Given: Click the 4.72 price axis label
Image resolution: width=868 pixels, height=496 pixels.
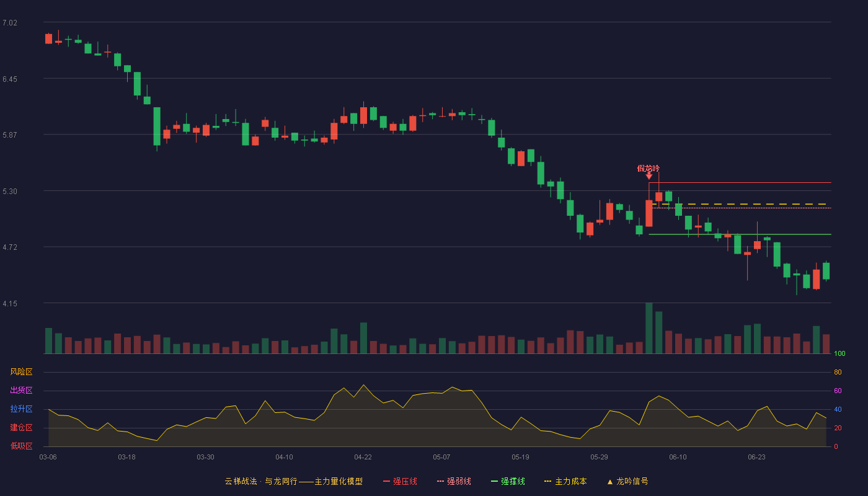Looking at the screenshot, I should 10,247.
